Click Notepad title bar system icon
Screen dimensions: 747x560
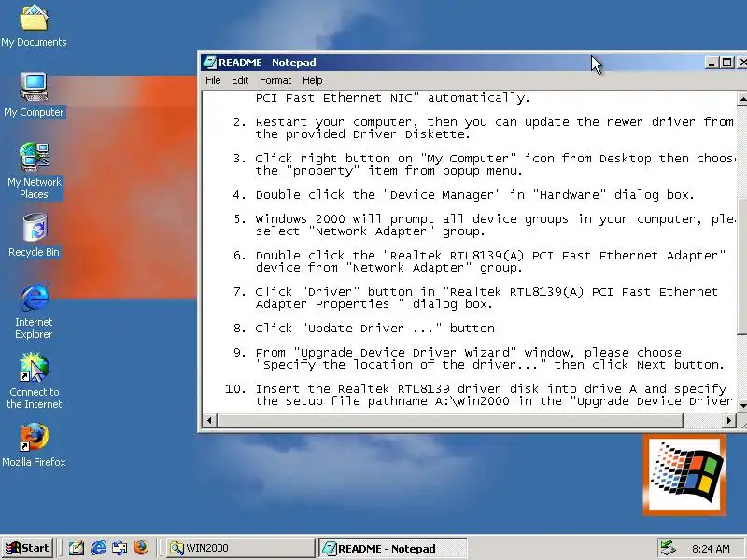[x=209, y=63]
